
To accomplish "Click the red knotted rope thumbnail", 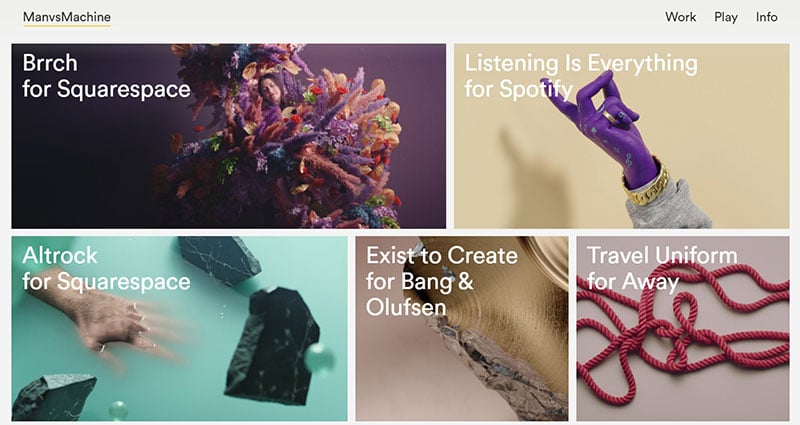I will pyautogui.click(x=683, y=329).
